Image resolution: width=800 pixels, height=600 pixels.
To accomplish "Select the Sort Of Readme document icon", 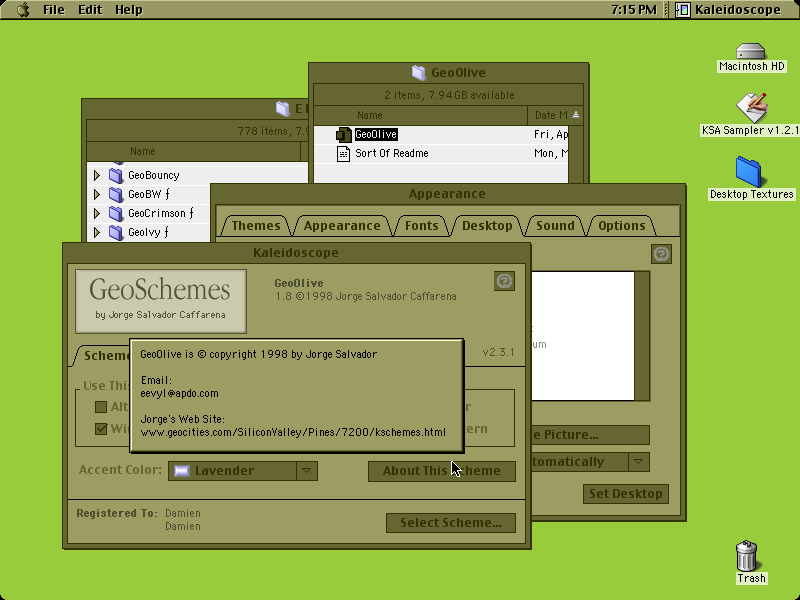I will 343,154.
